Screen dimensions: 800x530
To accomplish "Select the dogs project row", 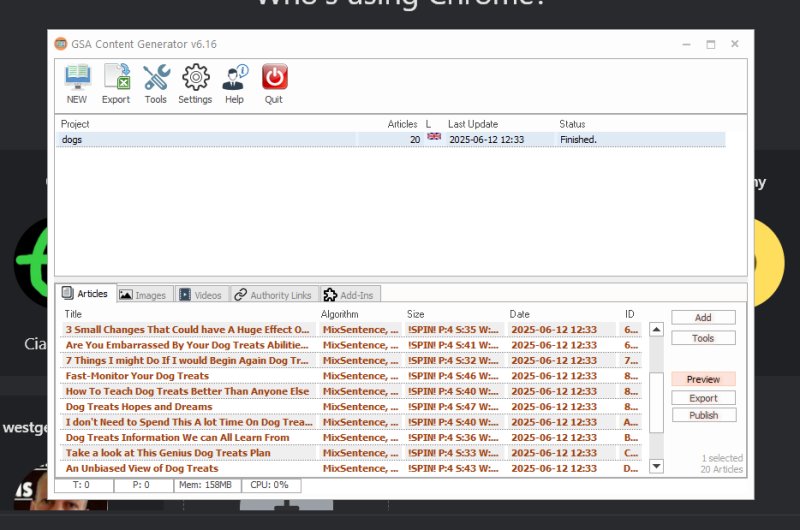I will point(391,139).
